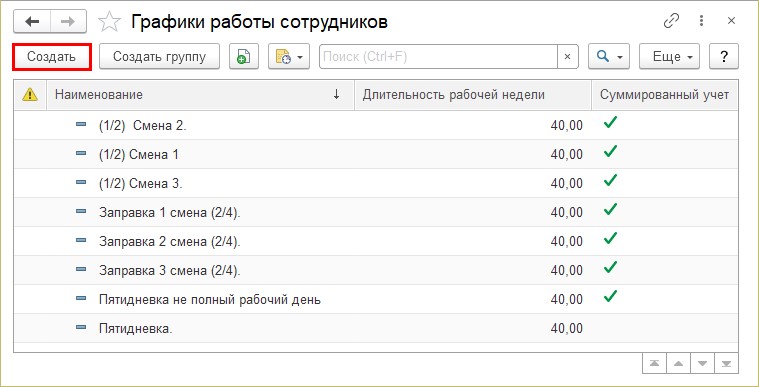Toggle checkmark for Заправка 3 смена (2/4).
The width and height of the screenshot is (759, 387).
point(610,267)
